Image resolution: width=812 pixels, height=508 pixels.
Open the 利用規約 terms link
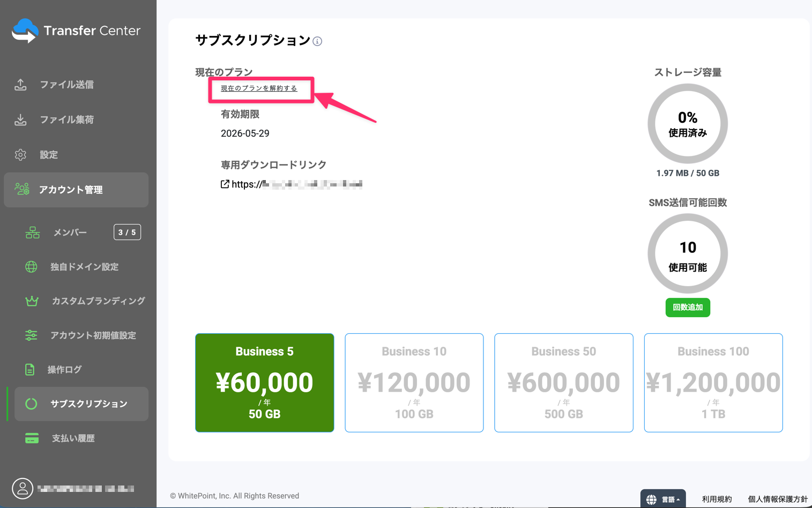(x=717, y=498)
